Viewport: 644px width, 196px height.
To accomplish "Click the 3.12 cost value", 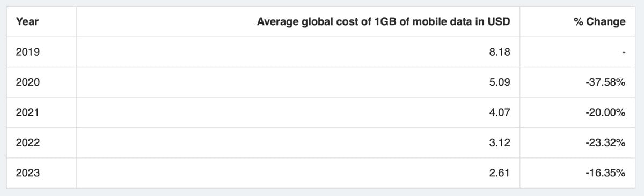I will click(x=500, y=143).
